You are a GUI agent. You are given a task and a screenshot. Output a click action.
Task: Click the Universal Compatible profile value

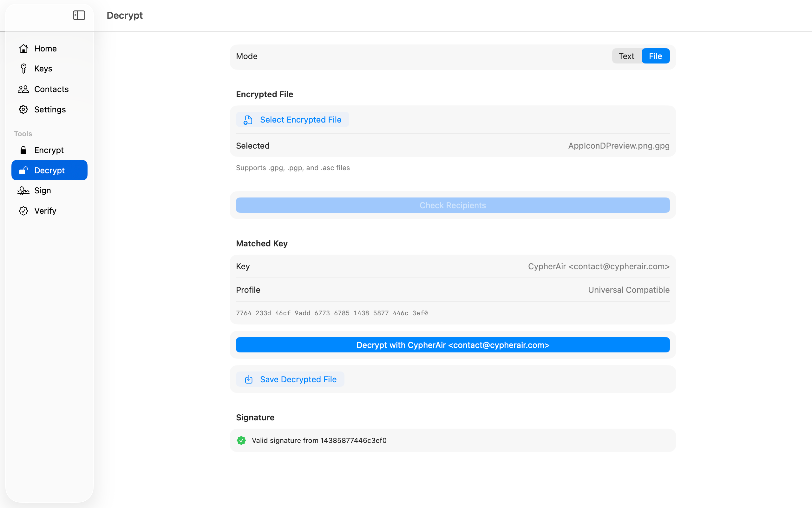(x=628, y=290)
